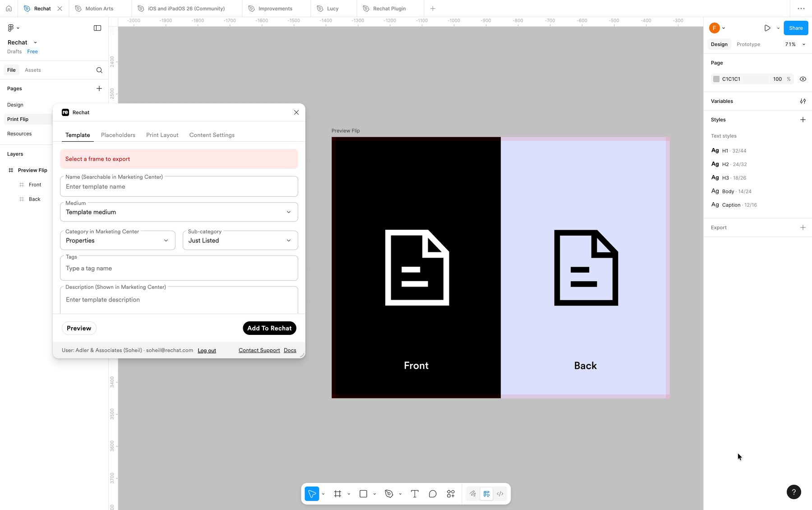
Task: Select the Rectangle shape tool
Action: 363,494
